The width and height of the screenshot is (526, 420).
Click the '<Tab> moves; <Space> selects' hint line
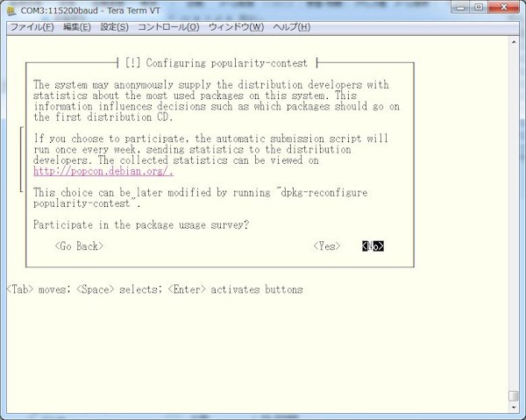pos(155,289)
